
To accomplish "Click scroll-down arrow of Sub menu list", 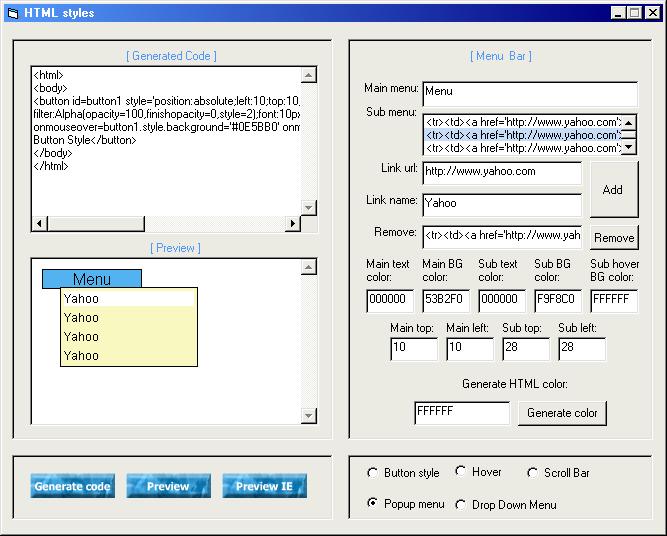I will [x=628, y=147].
